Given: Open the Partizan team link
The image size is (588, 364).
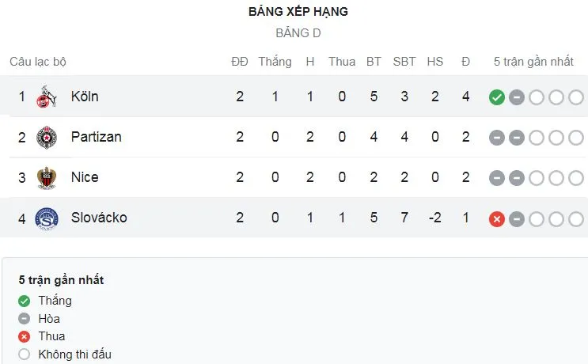Looking at the screenshot, I should coord(96,137).
